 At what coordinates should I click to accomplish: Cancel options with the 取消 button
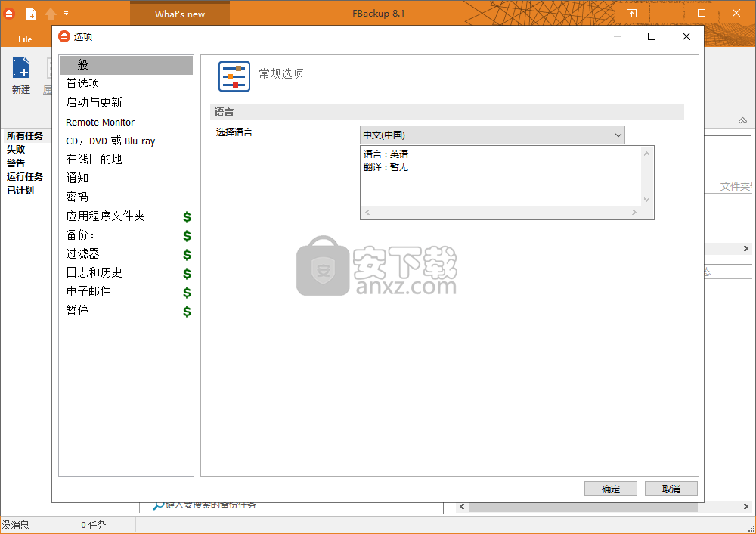point(671,489)
